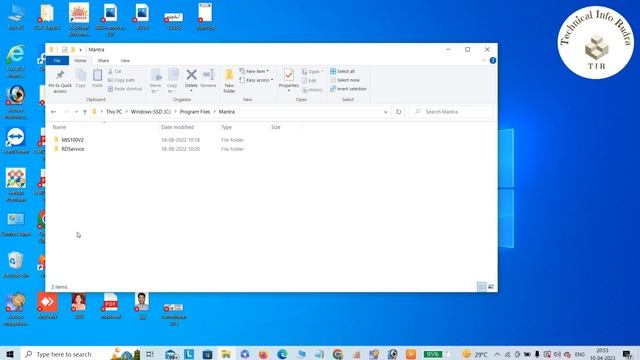Click Windows-SSD (C:) in the breadcrumb
This screenshot has height=360, width=640.
tap(151, 112)
